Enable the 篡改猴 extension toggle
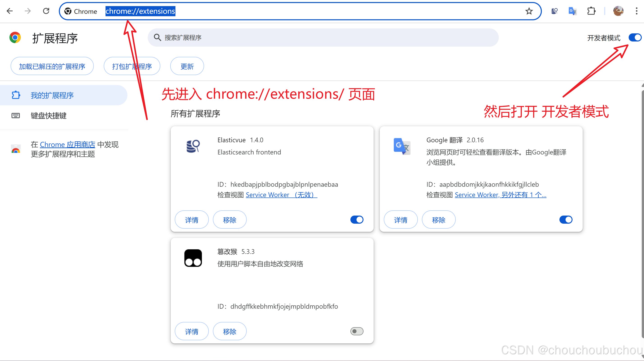The width and height of the screenshot is (644, 361). pyautogui.click(x=357, y=331)
